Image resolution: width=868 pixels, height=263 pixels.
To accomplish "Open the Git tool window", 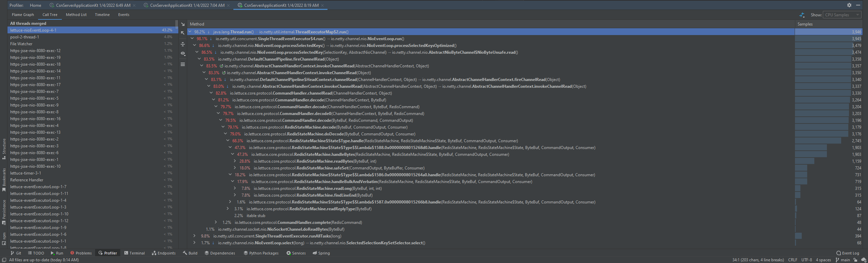I will tap(16, 253).
